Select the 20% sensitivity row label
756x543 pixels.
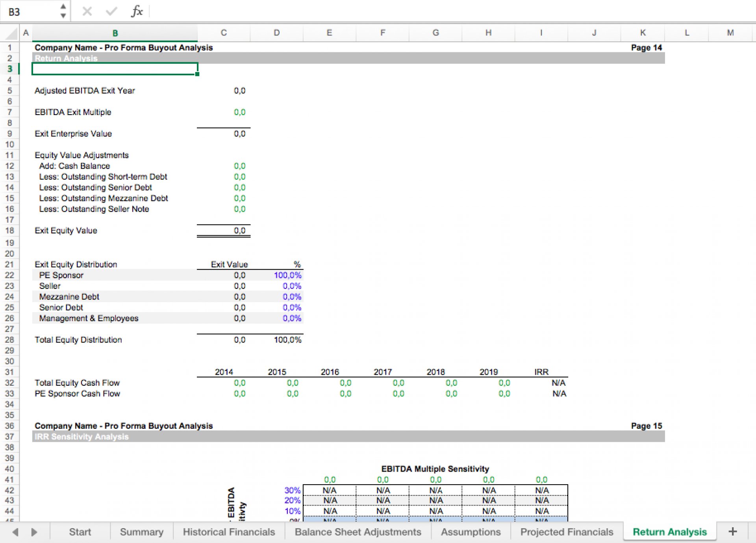pos(293,500)
